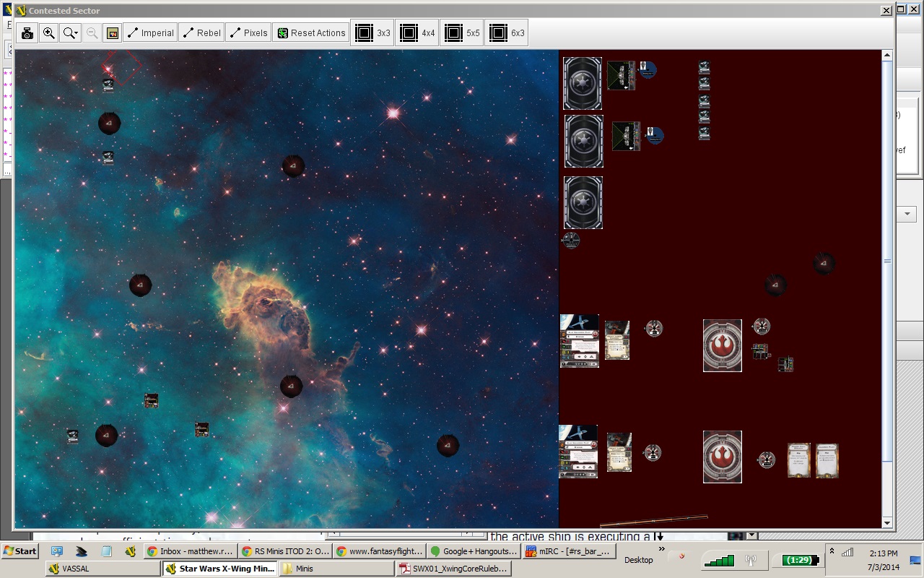Click the overview map window icon

click(112, 33)
